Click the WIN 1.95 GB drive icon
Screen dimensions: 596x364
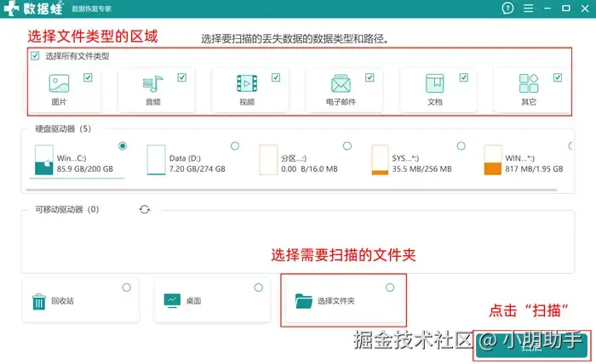click(493, 160)
